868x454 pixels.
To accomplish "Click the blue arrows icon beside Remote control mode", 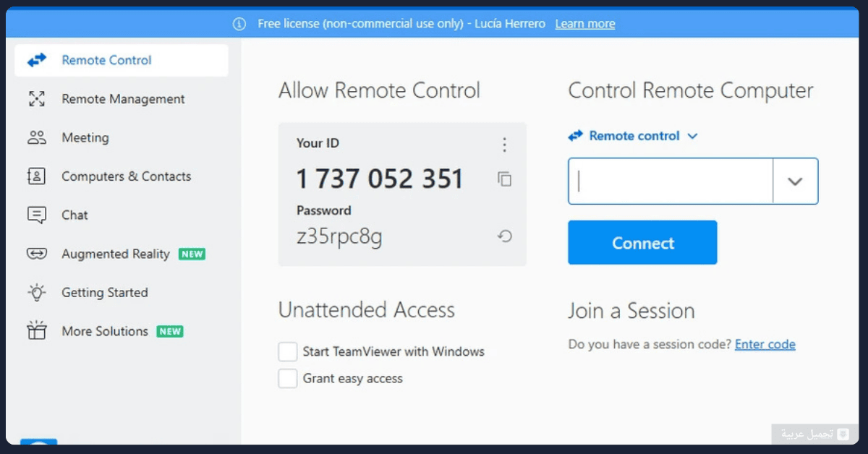I will coord(576,136).
